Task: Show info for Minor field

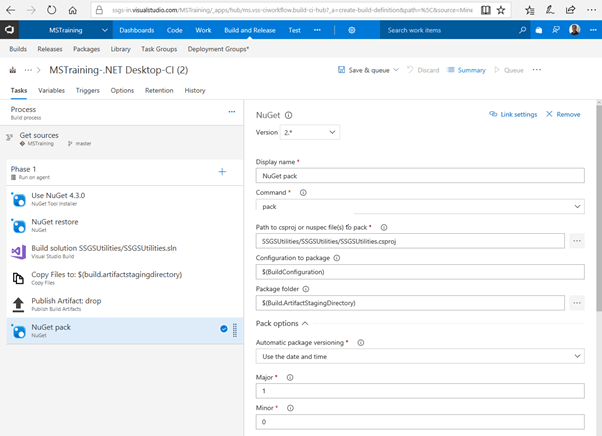Action: tap(291, 408)
